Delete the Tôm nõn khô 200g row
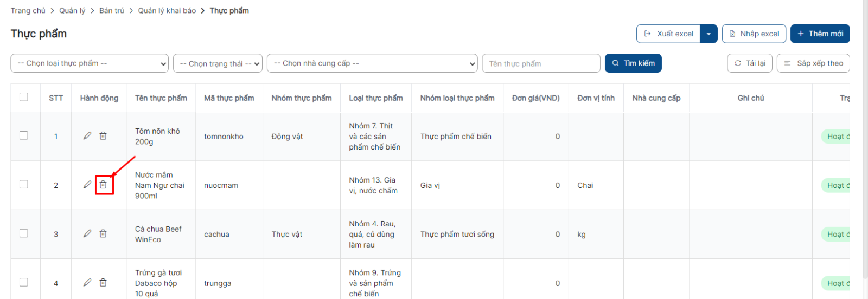The width and height of the screenshot is (868, 299). point(103,135)
